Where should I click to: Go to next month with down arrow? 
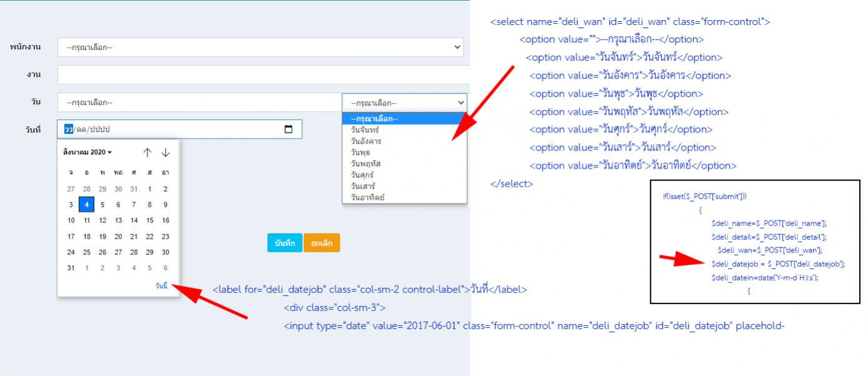pos(165,152)
